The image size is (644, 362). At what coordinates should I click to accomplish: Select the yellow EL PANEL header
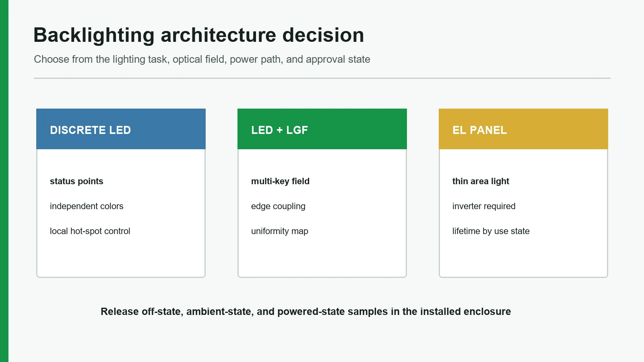coord(523,129)
